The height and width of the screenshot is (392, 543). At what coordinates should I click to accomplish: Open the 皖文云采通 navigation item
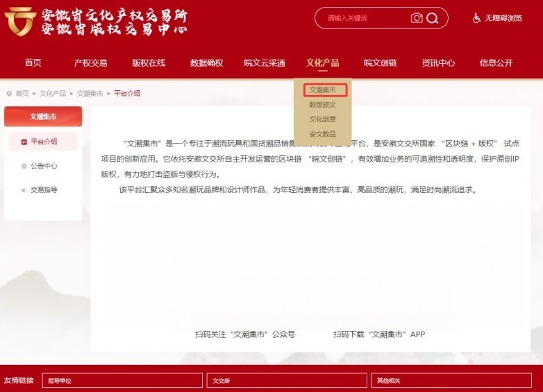pos(265,62)
